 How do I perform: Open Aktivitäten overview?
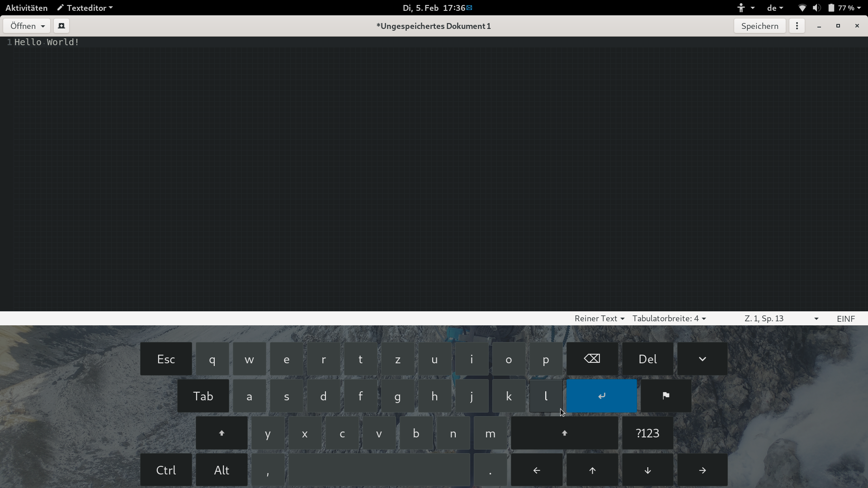[26, 8]
